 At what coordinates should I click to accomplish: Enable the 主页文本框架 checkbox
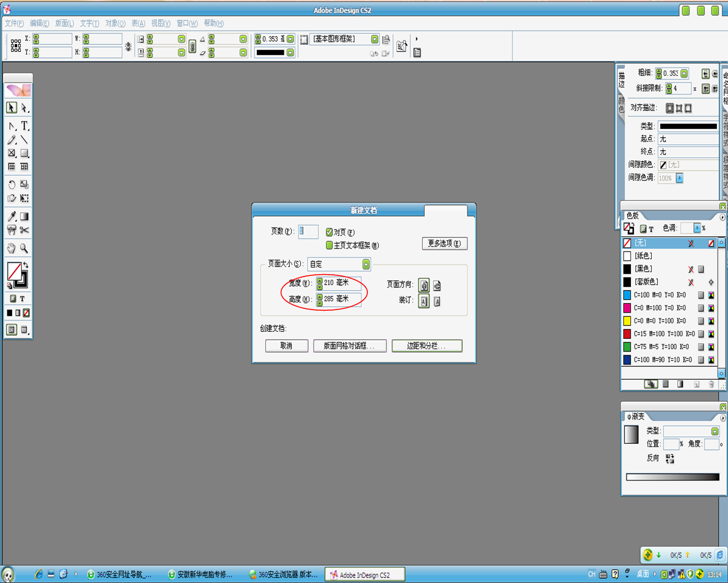[x=330, y=245]
